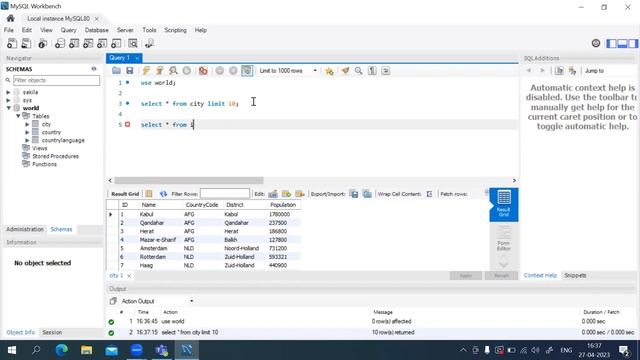640x360 pixels.
Task: Toggle the left sidebar panel visibility
Action: (x=611, y=43)
